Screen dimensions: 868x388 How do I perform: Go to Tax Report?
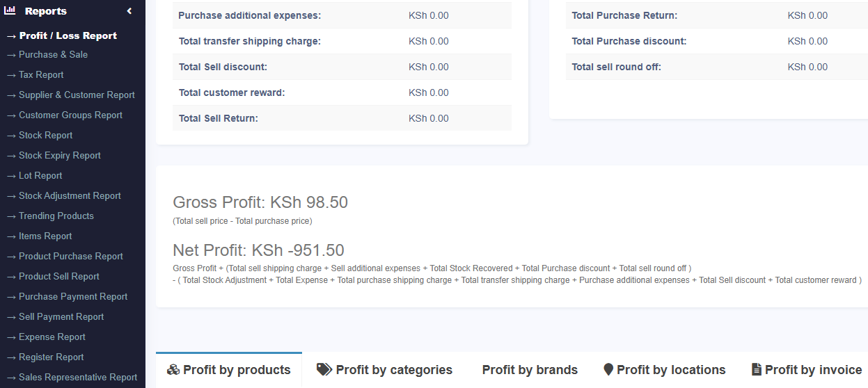pyautogui.click(x=35, y=74)
